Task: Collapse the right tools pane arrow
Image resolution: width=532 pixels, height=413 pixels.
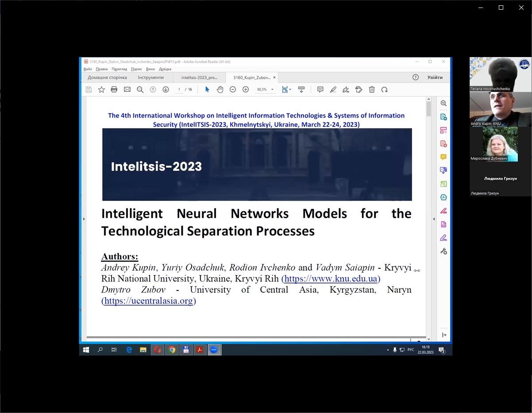Action: pos(434,219)
